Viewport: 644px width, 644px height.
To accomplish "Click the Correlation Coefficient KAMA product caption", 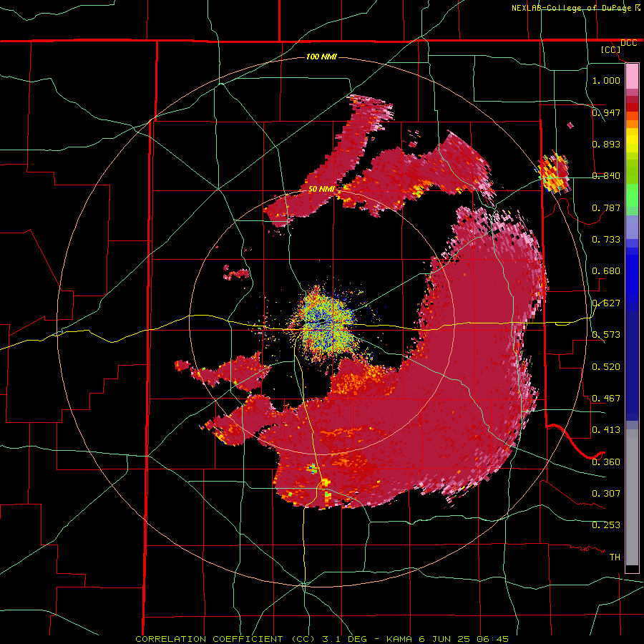I will coord(322,639).
